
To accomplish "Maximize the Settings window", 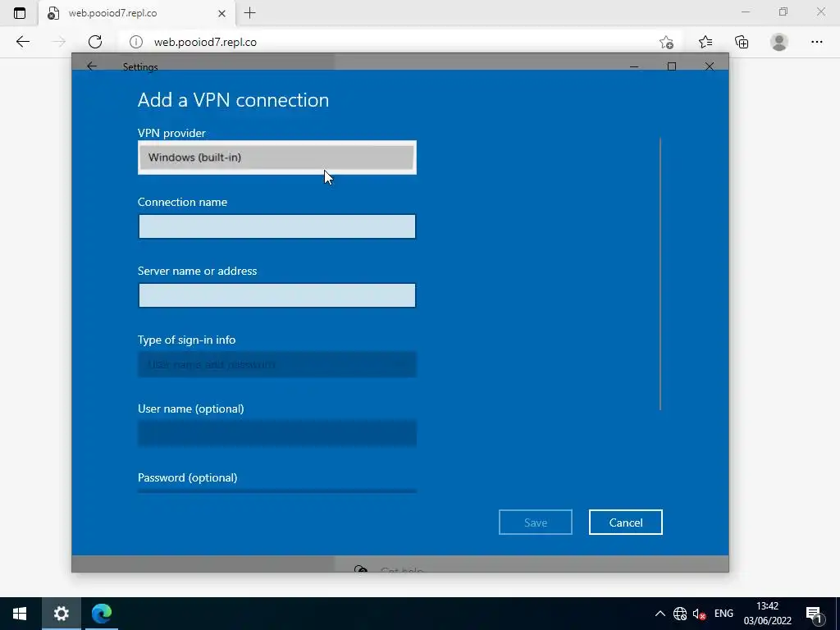I will (672, 66).
